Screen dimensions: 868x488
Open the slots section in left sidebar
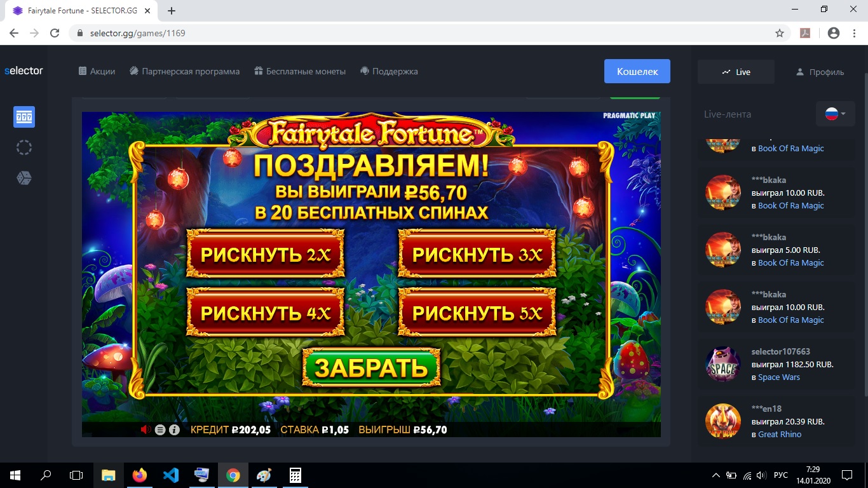(x=24, y=117)
